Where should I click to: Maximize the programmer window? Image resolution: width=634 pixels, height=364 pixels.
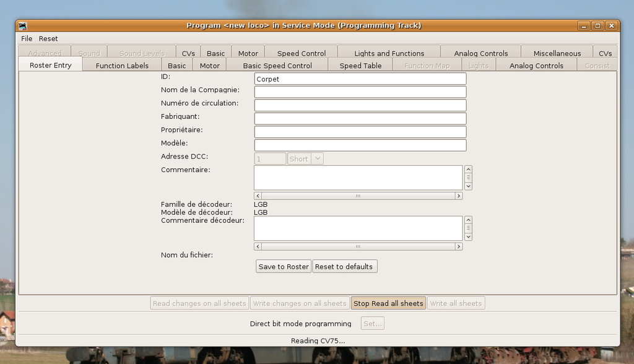pos(597,26)
